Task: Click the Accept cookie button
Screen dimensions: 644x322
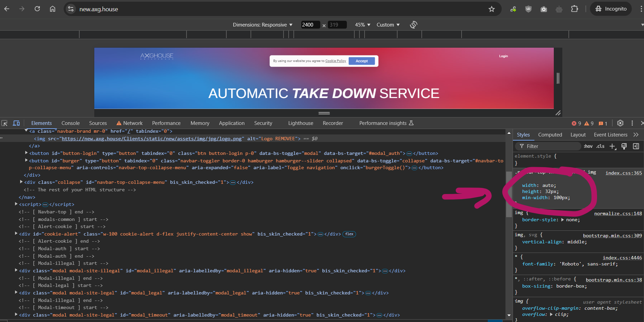Action: click(361, 61)
